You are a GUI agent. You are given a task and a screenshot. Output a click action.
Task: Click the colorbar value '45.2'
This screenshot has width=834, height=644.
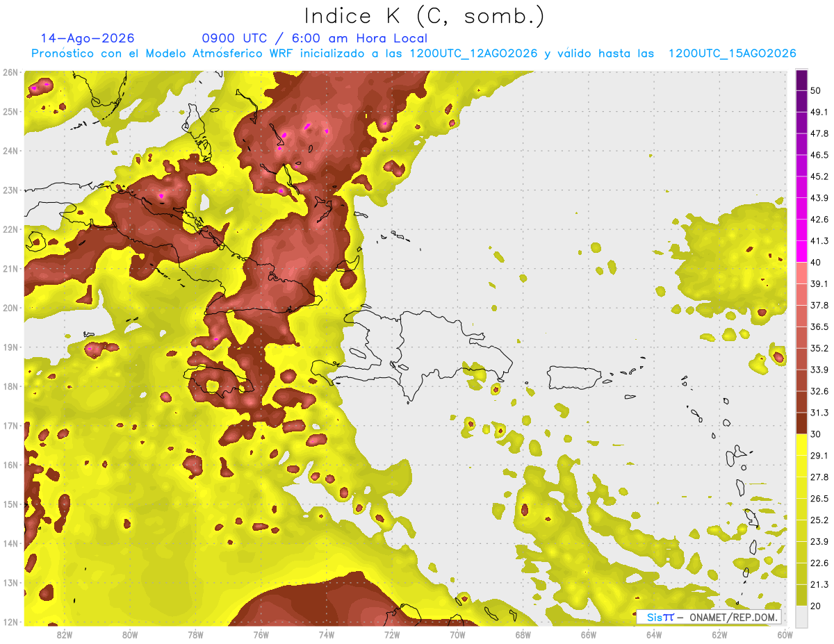coord(819,176)
